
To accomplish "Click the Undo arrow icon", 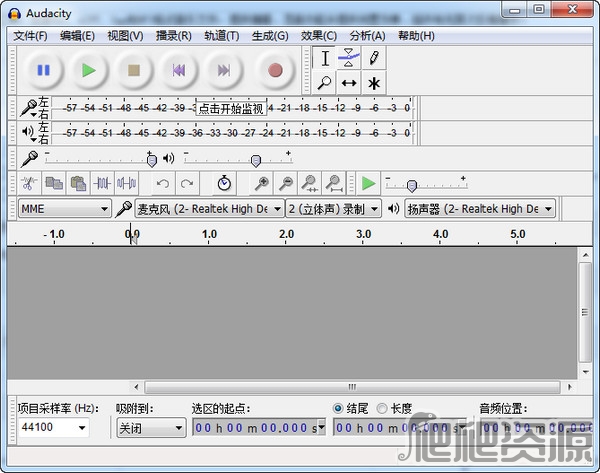I will pyautogui.click(x=163, y=184).
